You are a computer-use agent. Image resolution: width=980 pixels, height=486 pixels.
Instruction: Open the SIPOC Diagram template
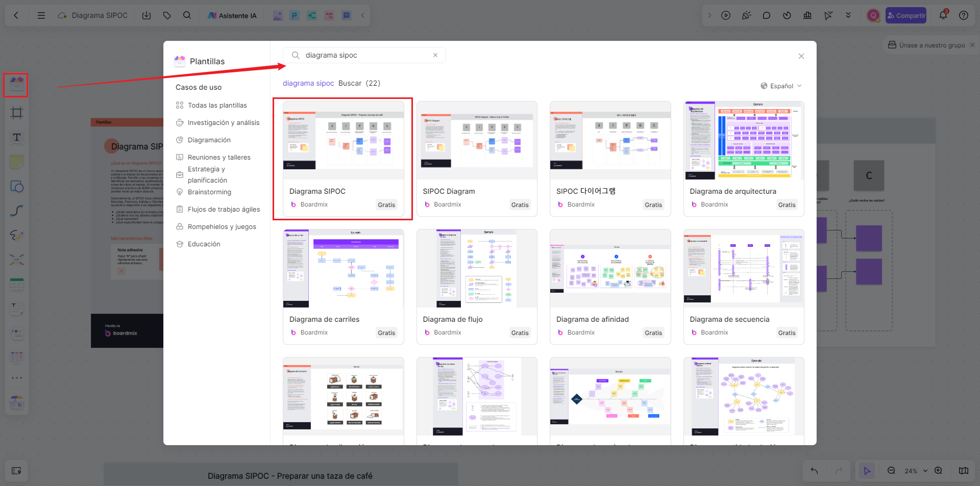pyautogui.click(x=477, y=159)
